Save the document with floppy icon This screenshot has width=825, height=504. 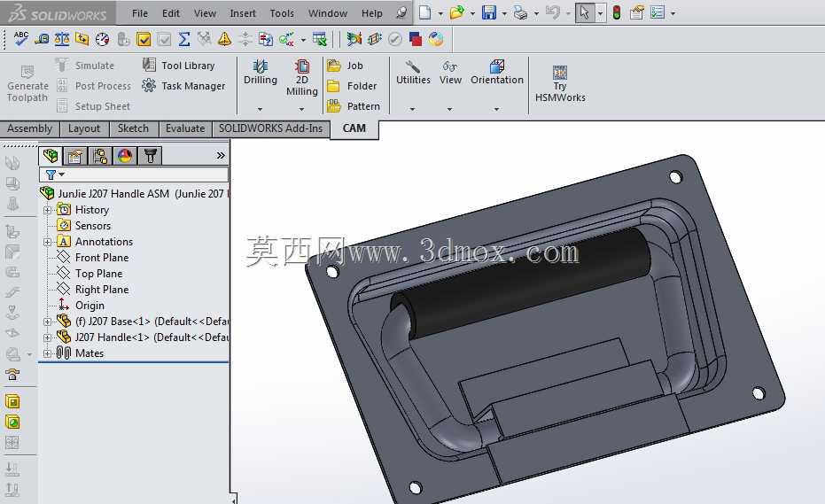click(x=489, y=12)
